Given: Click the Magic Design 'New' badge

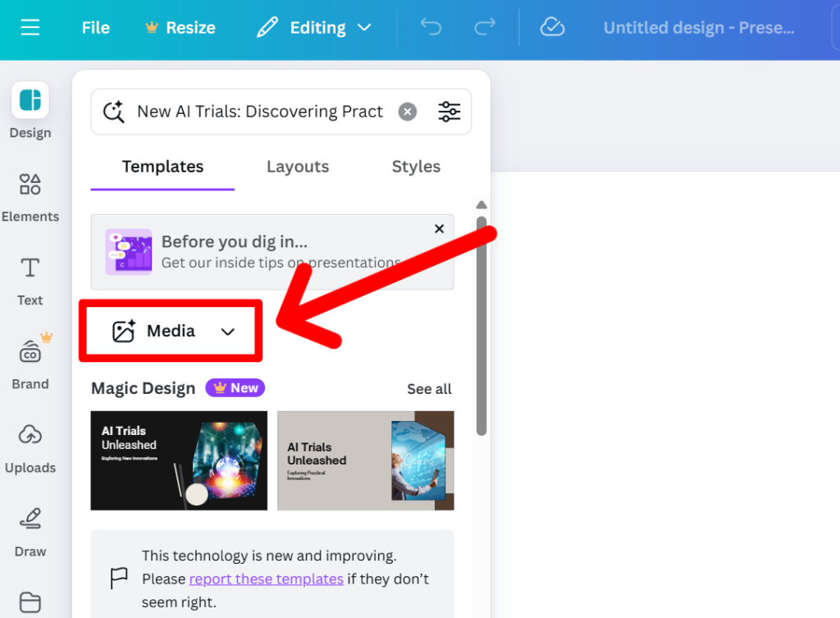Looking at the screenshot, I should [x=235, y=387].
